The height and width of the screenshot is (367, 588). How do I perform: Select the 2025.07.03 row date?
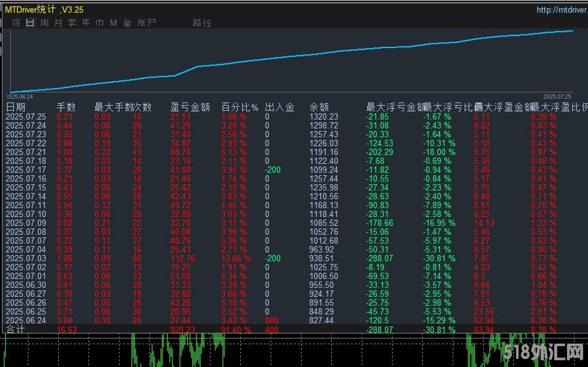tap(26, 258)
